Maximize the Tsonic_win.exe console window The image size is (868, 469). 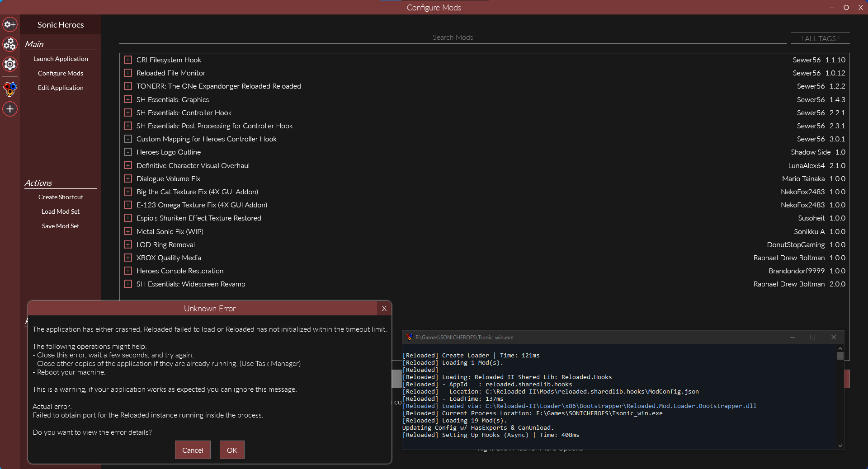(813, 338)
